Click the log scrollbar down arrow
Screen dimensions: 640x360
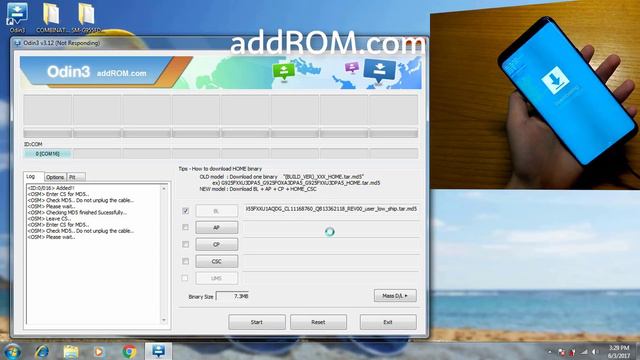164,320
